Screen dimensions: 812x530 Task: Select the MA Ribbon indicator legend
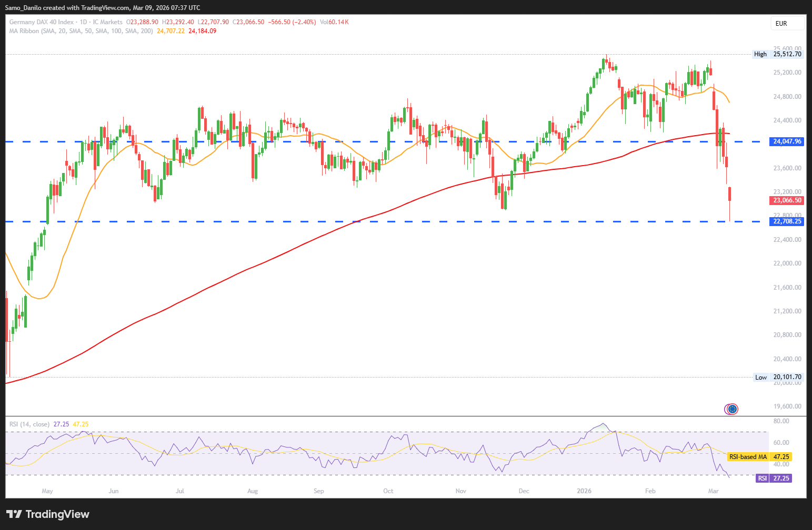click(81, 31)
